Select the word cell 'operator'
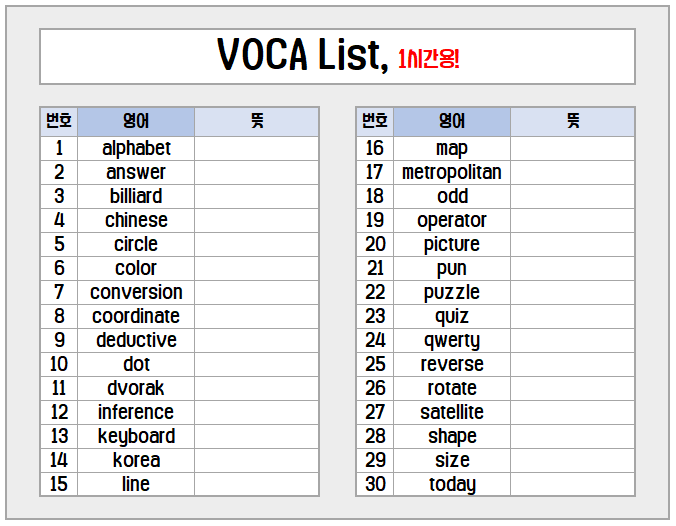The image size is (676, 526). point(452,220)
